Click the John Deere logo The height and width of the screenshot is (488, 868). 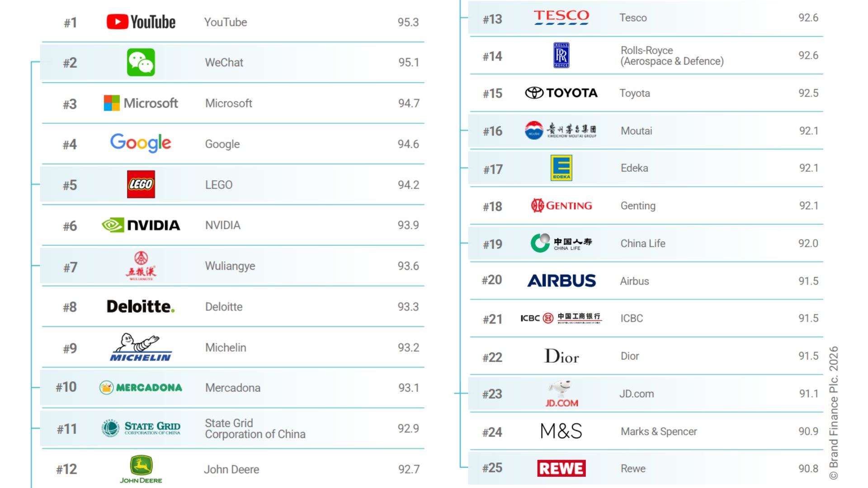[x=141, y=469]
